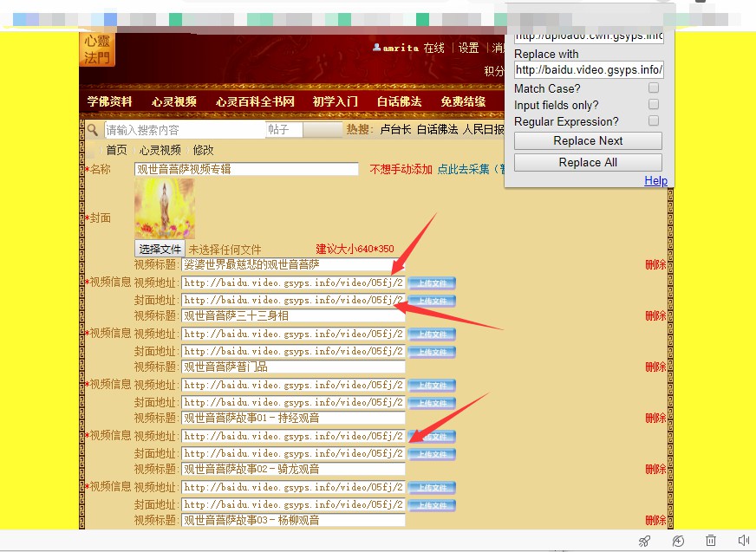Delete the 故事01-持经观音 video entry
The image size is (756, 552).
[x=655, y=418]
